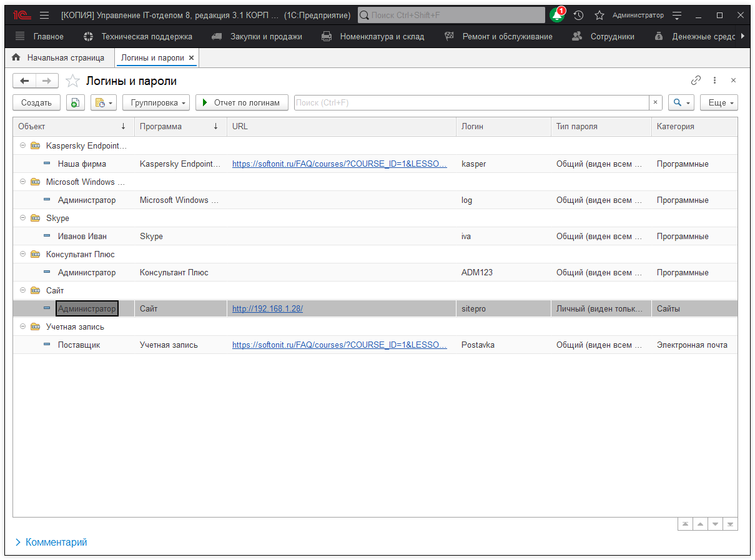
Task: Click the favorites star in title bar
Action: pos(600,15)
